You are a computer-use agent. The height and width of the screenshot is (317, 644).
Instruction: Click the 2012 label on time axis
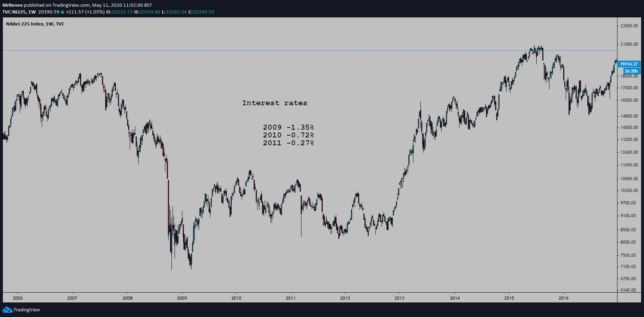tap(345, 298)
